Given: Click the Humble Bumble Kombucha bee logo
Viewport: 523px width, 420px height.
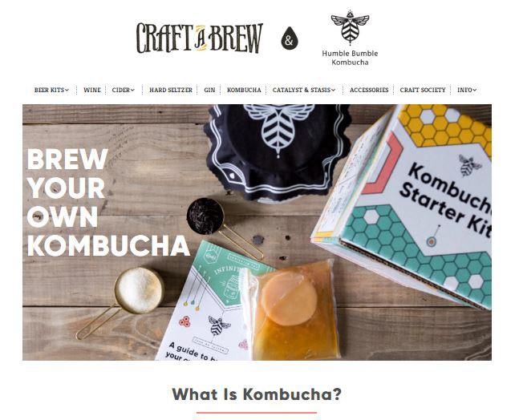Looking at the screenshot, I should 350,27.
